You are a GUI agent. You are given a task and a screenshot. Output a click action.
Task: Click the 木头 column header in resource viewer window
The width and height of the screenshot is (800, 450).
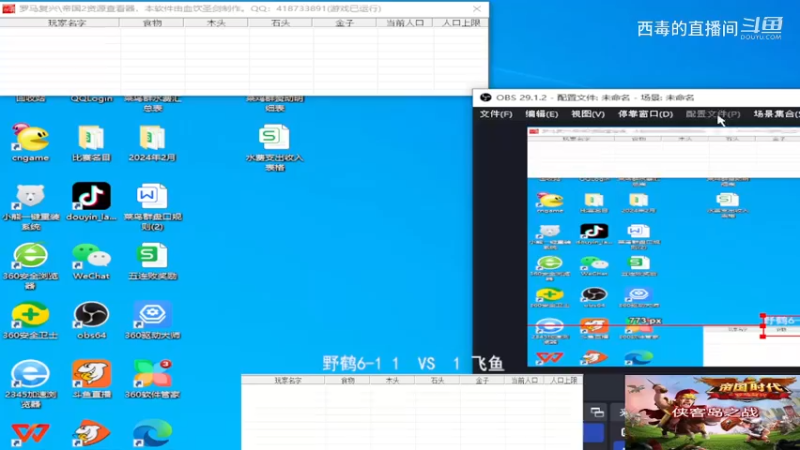click(x=216, y=23)
